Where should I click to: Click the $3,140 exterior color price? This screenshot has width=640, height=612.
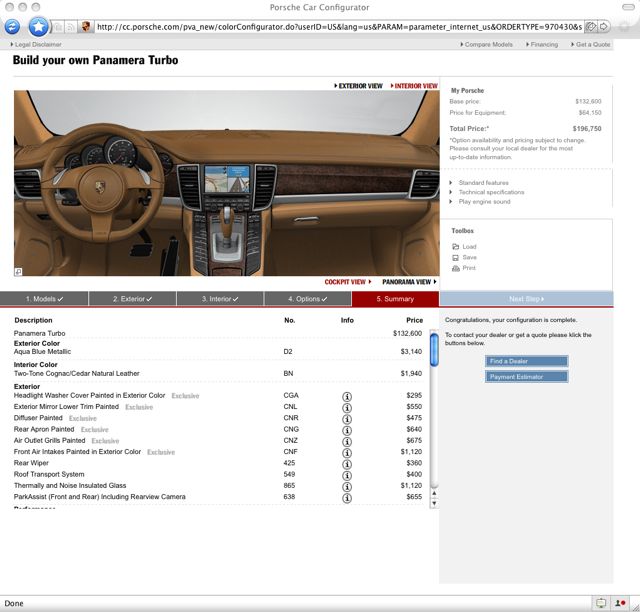tap(411, 352)
